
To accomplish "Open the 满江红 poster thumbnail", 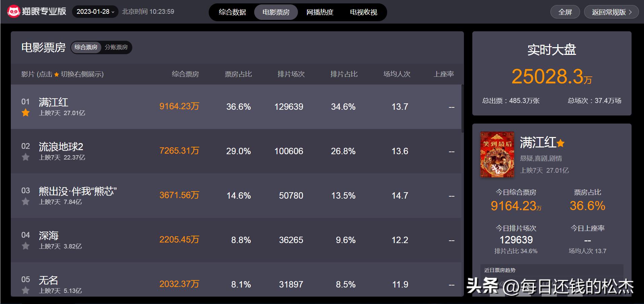I will click(x=497, y=155).
